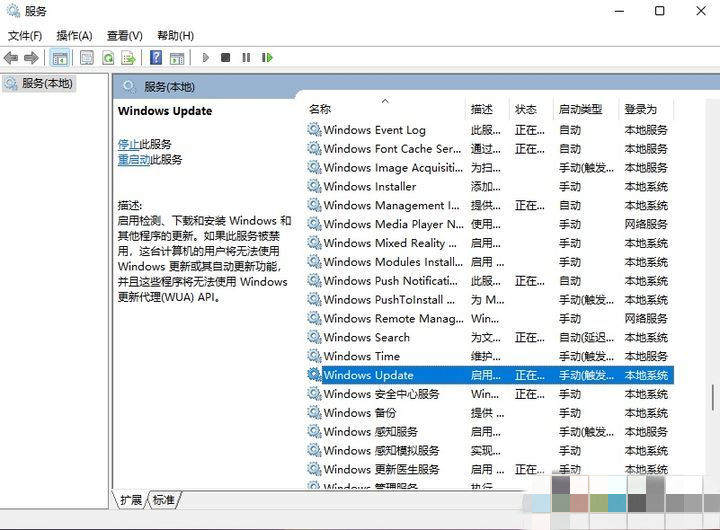Sort by the 状态 column header
The width and height of the screenshot is (720, 530).
(525, 109)
